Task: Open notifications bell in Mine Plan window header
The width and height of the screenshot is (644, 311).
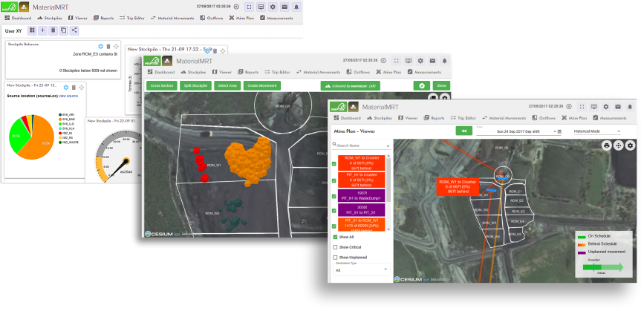Action: [630, 107]
